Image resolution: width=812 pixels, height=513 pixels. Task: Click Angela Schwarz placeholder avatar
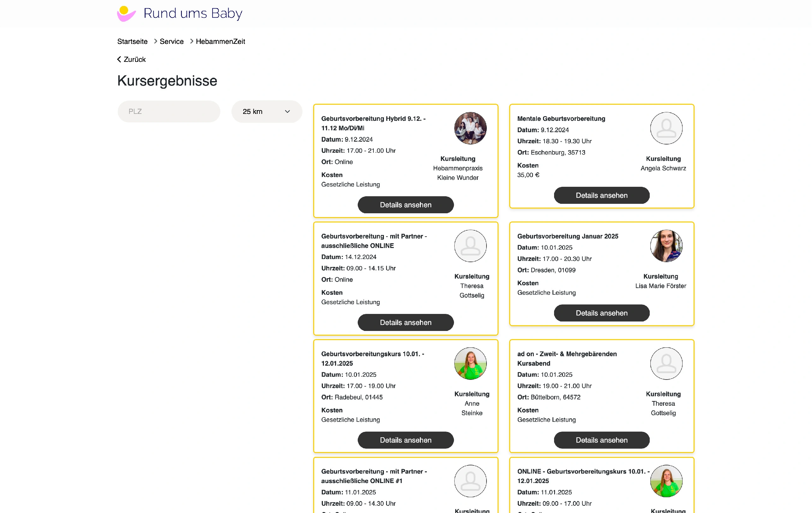tap(666, 128)
